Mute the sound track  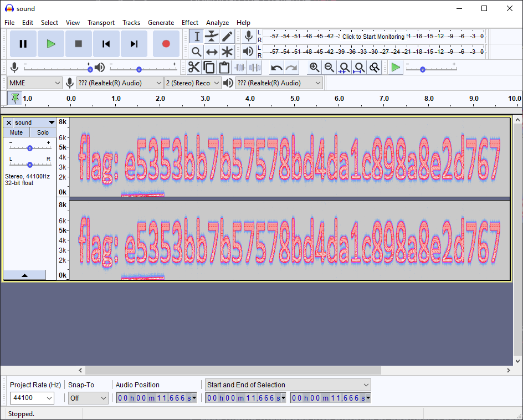tap(16, 132)
